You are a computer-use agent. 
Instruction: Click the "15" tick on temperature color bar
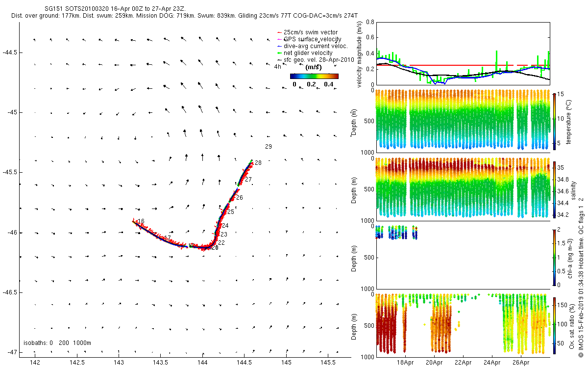click(x=561, y=94)
